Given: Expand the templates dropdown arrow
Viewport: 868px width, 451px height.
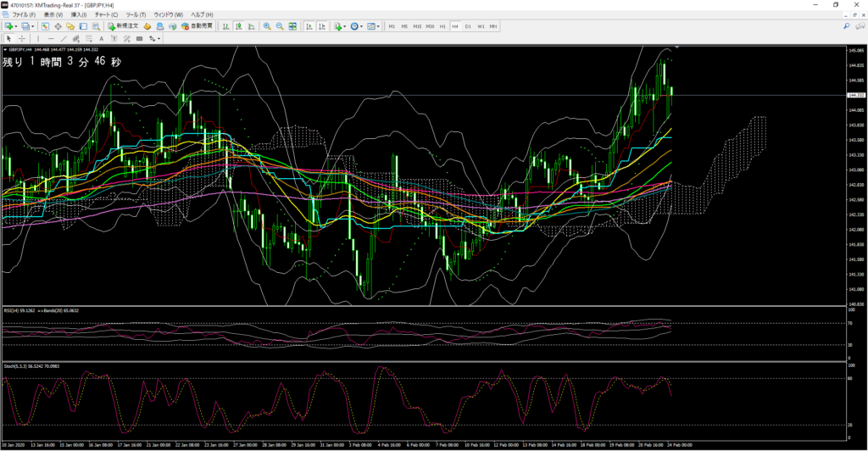Looking at the screenshot, I should tap(378, 26).
